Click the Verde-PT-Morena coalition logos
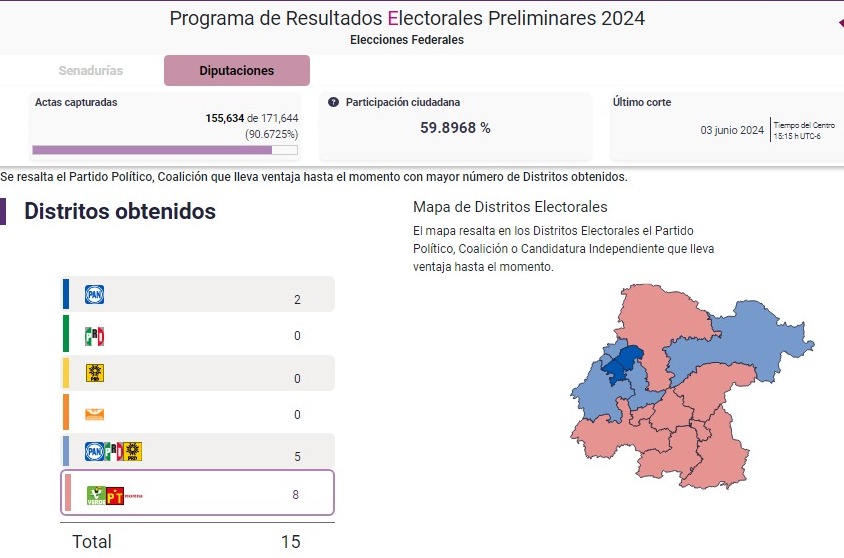This screenshot has height=558, width=844. tap(114, 496)
